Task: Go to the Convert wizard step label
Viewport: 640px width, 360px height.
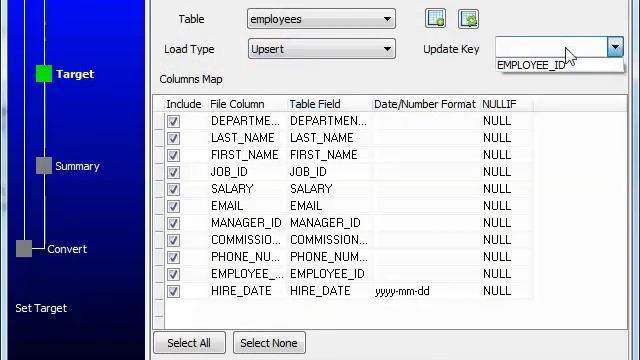Action: 67,249
